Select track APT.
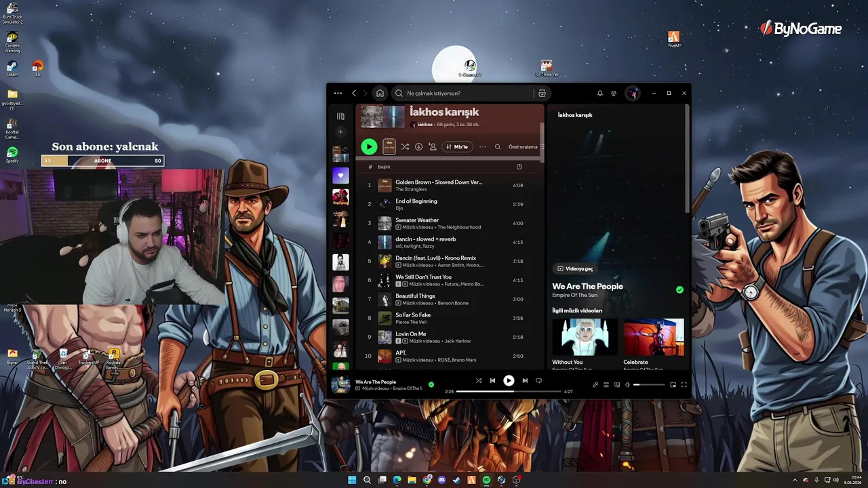Screen dimensions: 868x488 450,356
